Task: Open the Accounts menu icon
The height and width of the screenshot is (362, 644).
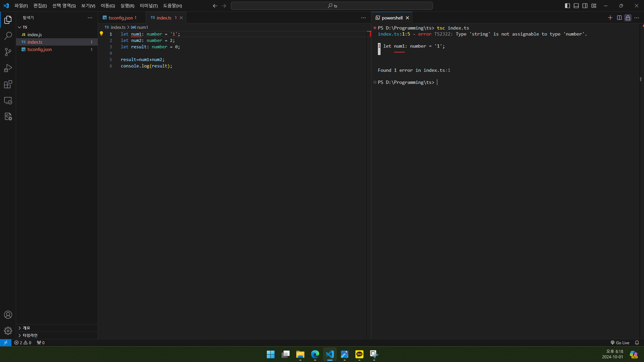Action: pyautogui.click(x=8, y=315)
